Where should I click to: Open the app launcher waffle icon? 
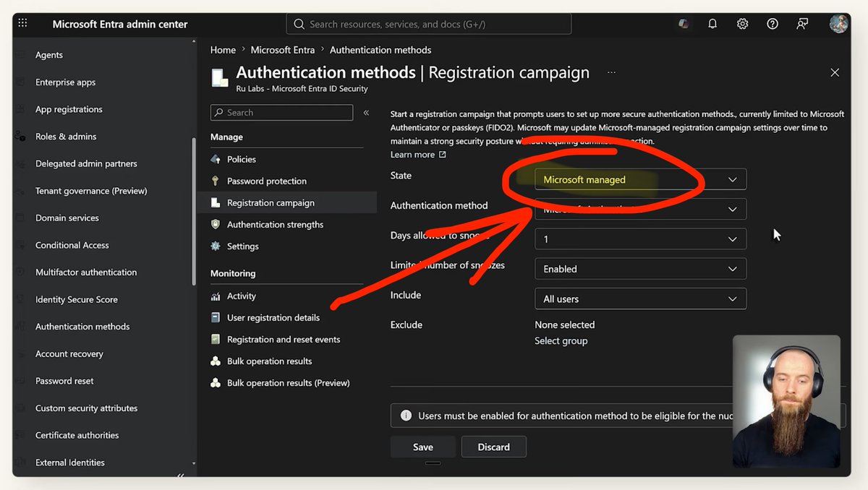22,24
